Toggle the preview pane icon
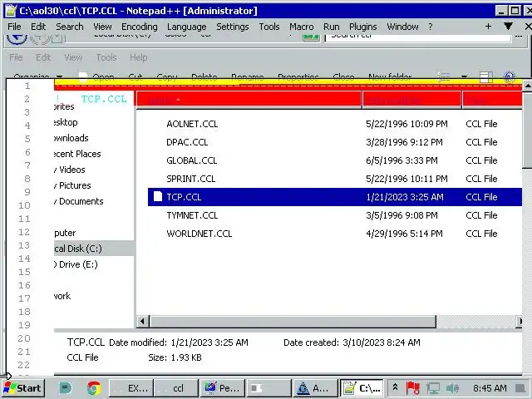This screenshot has height=399, width=532. [x=485, y=76]
